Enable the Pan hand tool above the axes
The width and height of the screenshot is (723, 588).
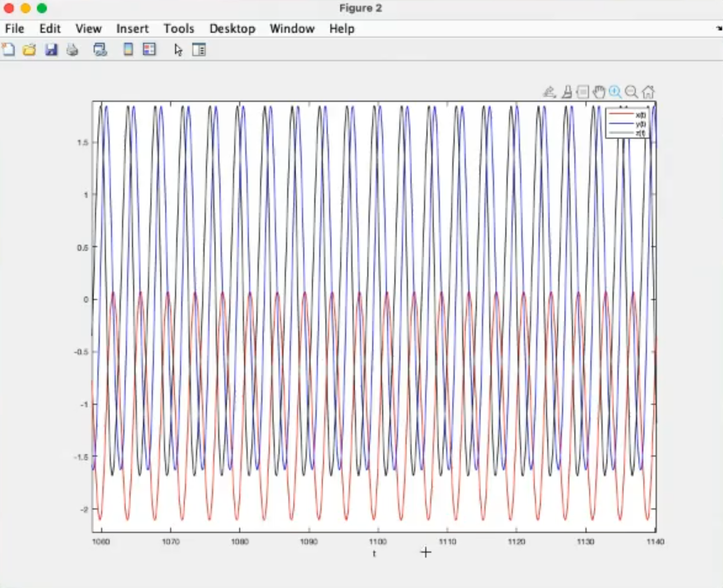599,92
